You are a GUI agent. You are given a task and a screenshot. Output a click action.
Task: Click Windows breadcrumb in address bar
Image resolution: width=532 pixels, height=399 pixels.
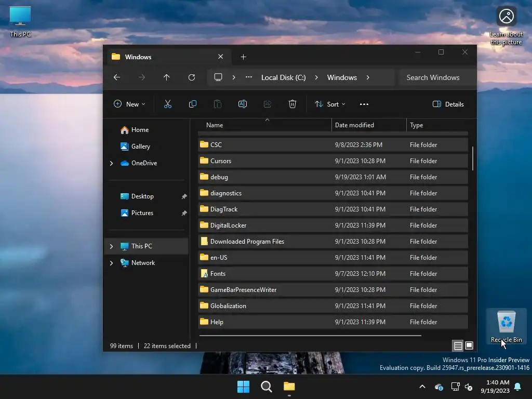point(342,77)
